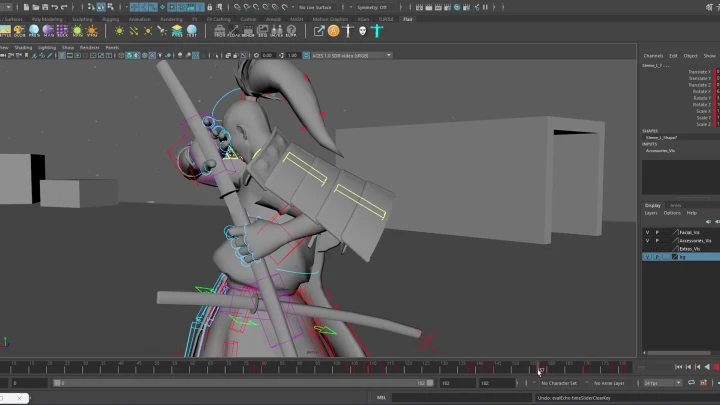Click the playback range slider bar
This screenshot has width=720, height=405.
click(x=243, y=383)
